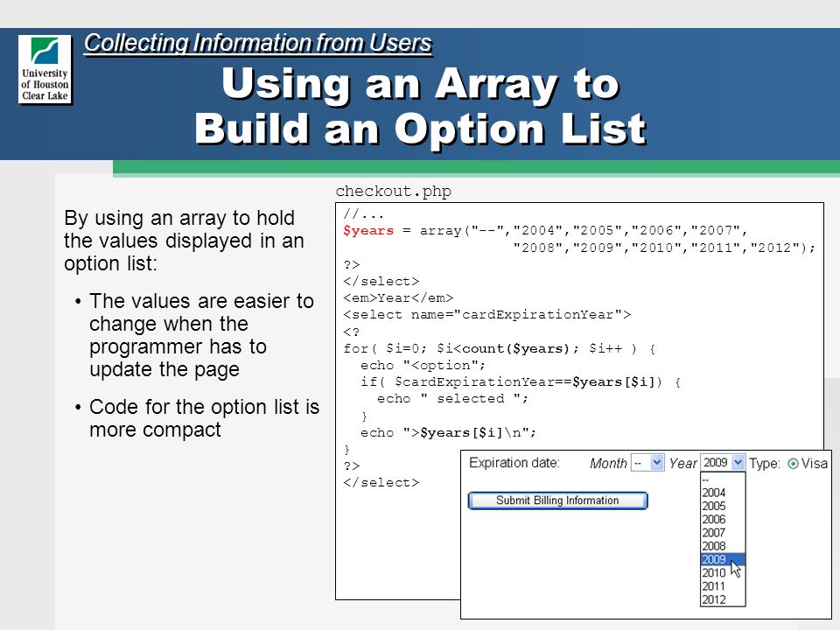Image resolution: width=840 pixels, height=630 pixels.
Task: Click the 'echo "<option";' code line
Action: pyautogui.click(x=423, y=366)
